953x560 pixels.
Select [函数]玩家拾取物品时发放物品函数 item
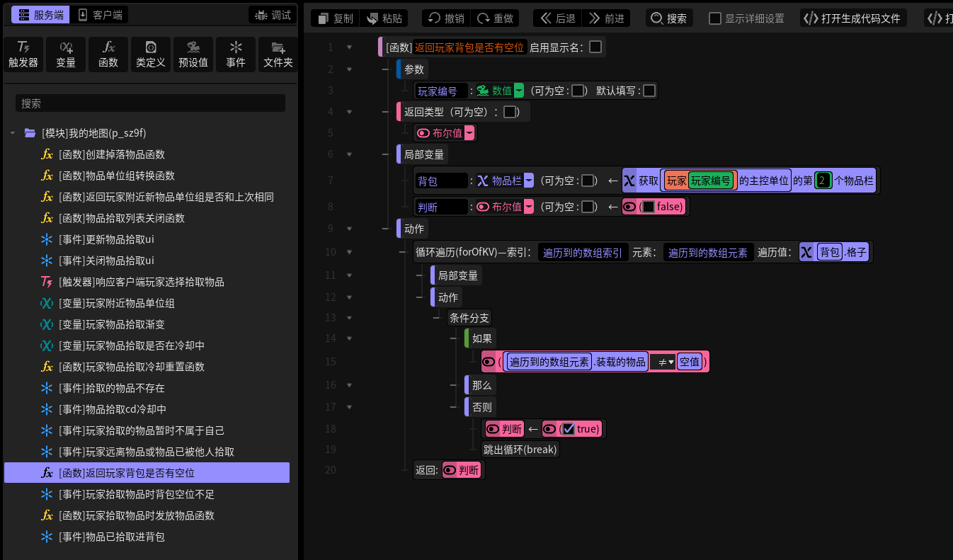coord(137,515)
